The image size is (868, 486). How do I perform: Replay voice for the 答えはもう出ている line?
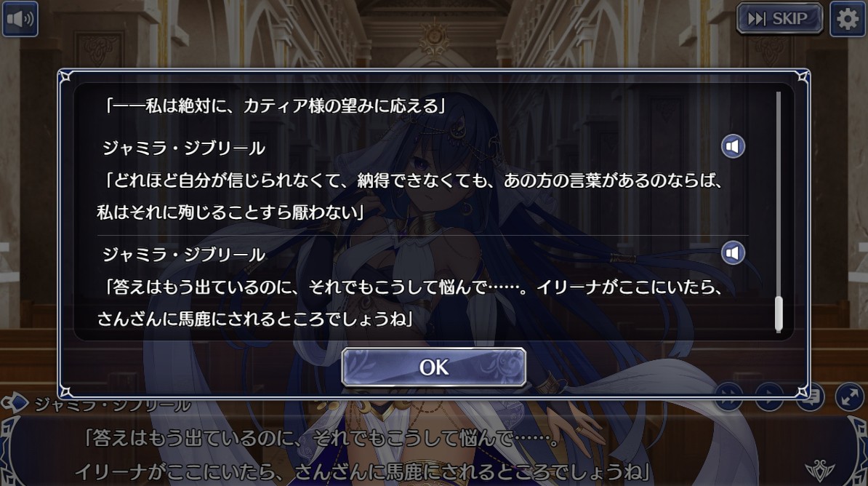coord(732,253)
